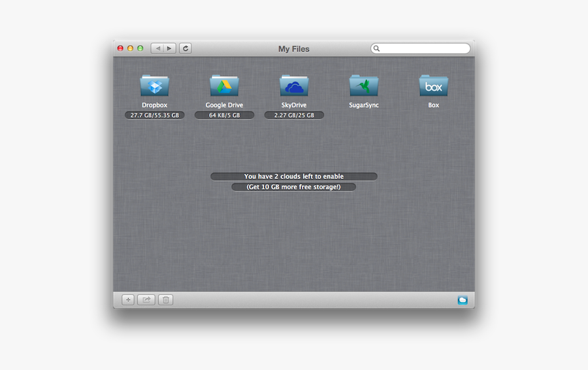588x370 pixels.
Task: Click "You have 2 clouds left to enable"
Action: (294, 177)
